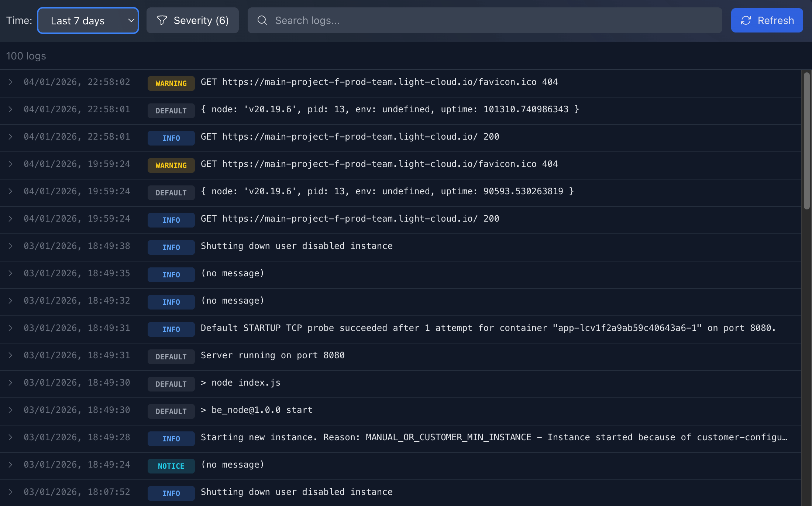Click the magnifying glass search icon
The height and width of the screenshot is (506, 812).
pyautogui.click(x=262, y=20)
